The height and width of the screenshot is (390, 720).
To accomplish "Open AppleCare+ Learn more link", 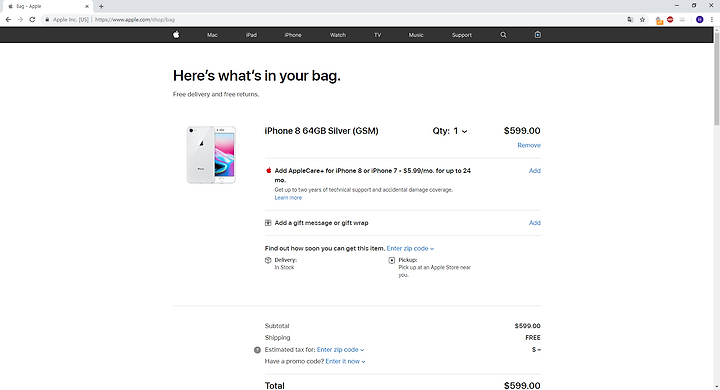I will tap(288, 198).
